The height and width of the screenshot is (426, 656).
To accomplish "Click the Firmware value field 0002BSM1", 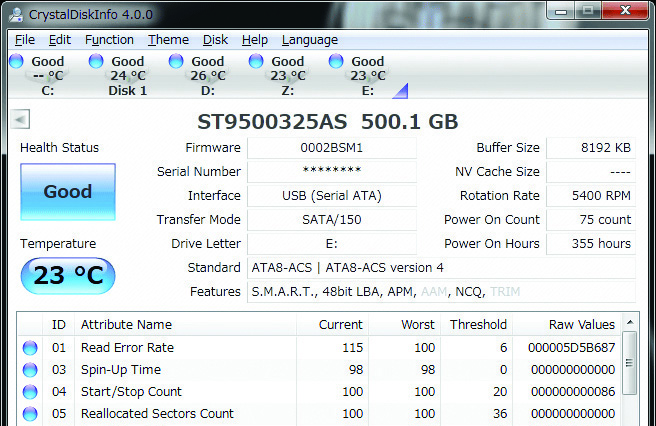I will 332,148.
